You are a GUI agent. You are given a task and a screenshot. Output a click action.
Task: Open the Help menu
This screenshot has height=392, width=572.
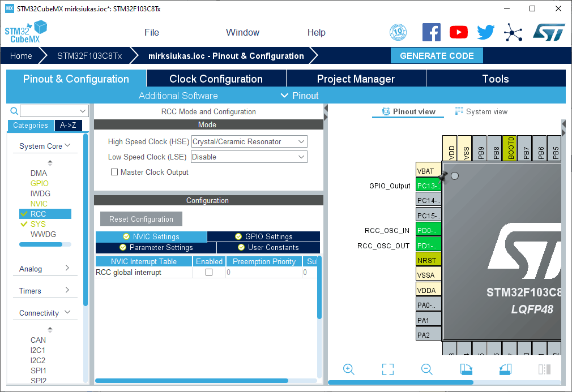(316, 32)
